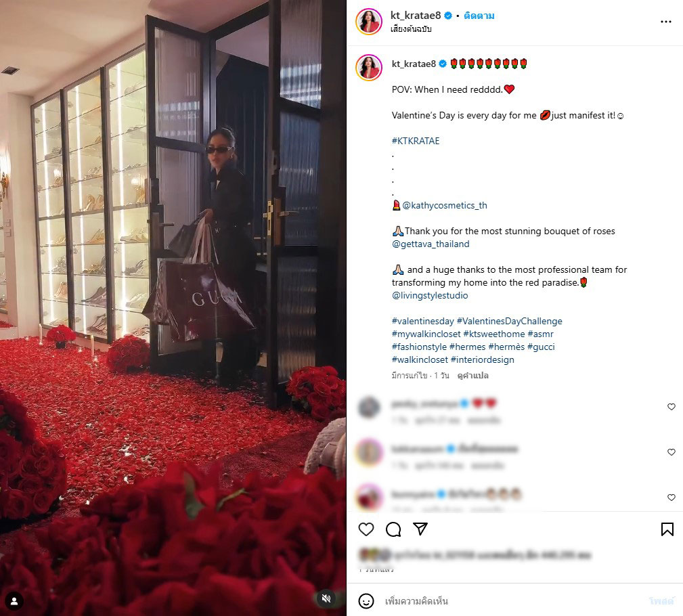Share the post via paper plane icon
683x616 pixels.
point(420,529)
